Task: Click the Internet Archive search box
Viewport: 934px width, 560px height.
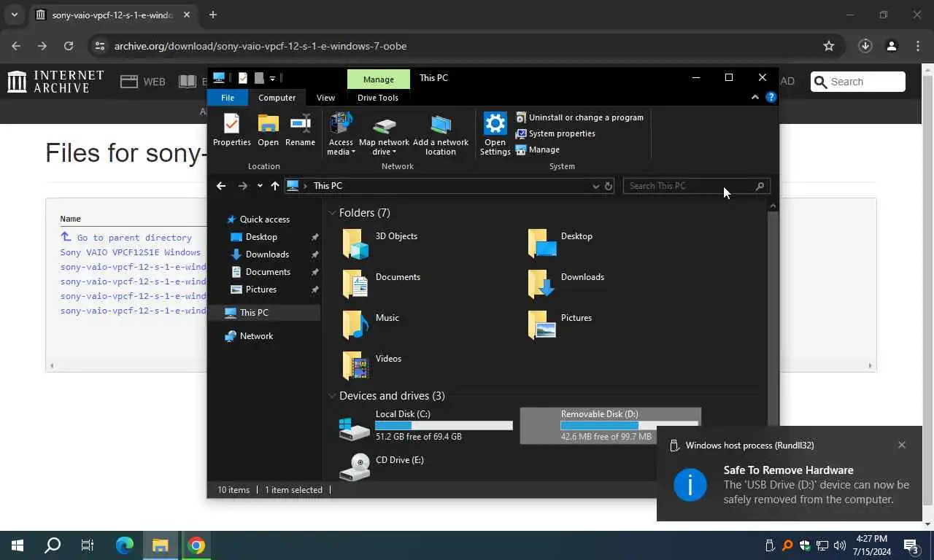Action: (x=858, y=82)
